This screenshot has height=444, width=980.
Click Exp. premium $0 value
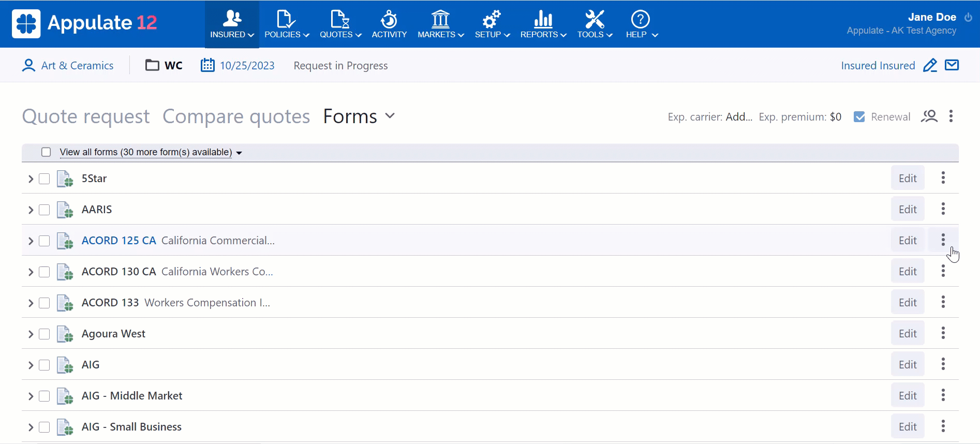(x=835, y=117)
